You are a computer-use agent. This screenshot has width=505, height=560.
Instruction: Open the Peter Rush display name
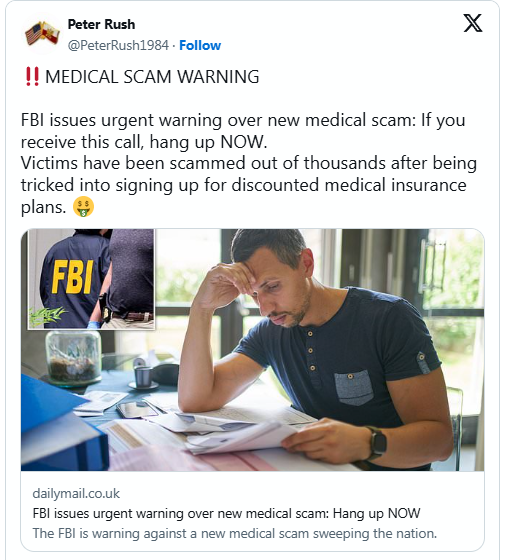pos(101,24)
